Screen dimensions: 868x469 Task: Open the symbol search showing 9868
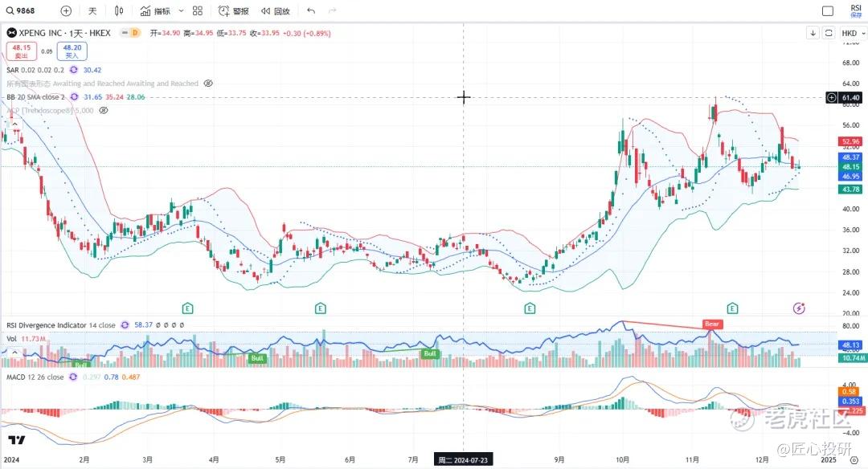[x=21, y=10]
